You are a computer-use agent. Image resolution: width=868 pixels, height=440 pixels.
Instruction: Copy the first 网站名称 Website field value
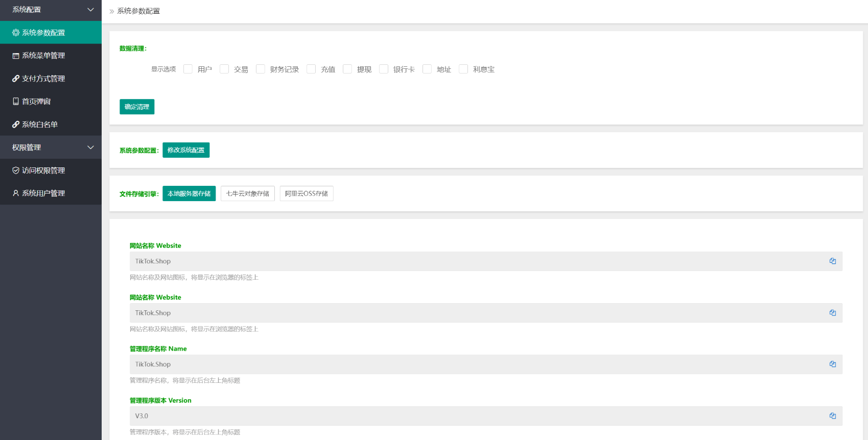click(x=833, y=261)
